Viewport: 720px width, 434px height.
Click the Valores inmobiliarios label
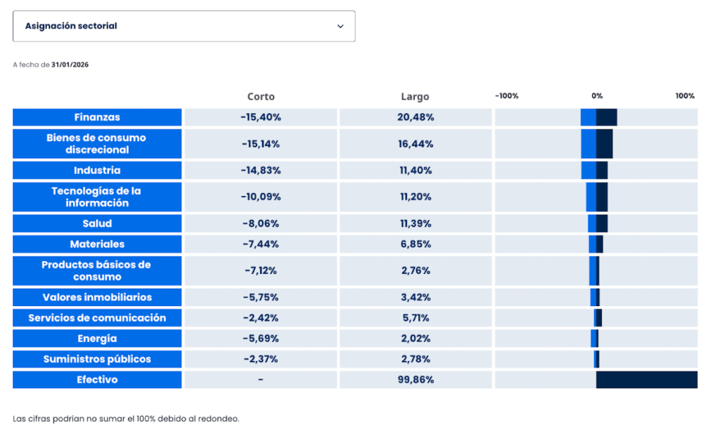[97, 297]
